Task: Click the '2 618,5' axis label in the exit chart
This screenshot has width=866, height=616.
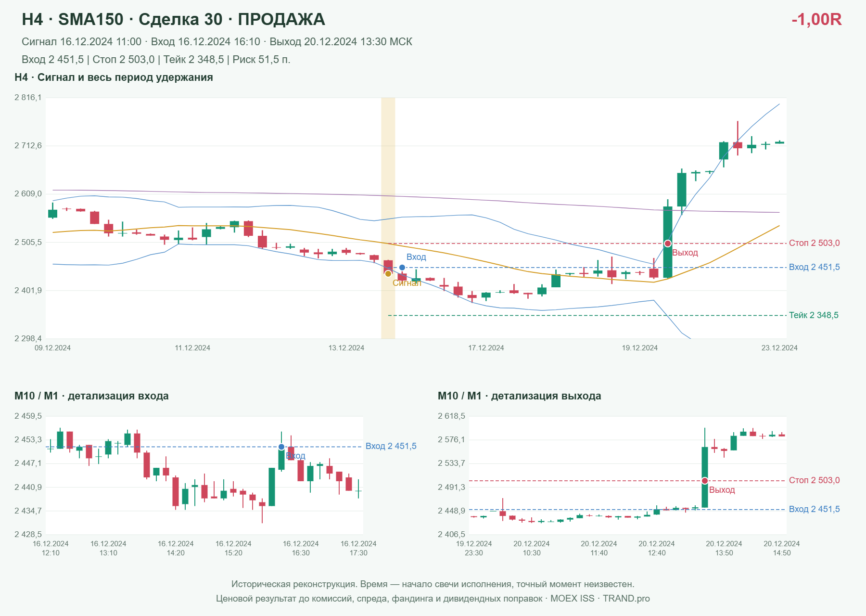Action: [x=451, y=416]
